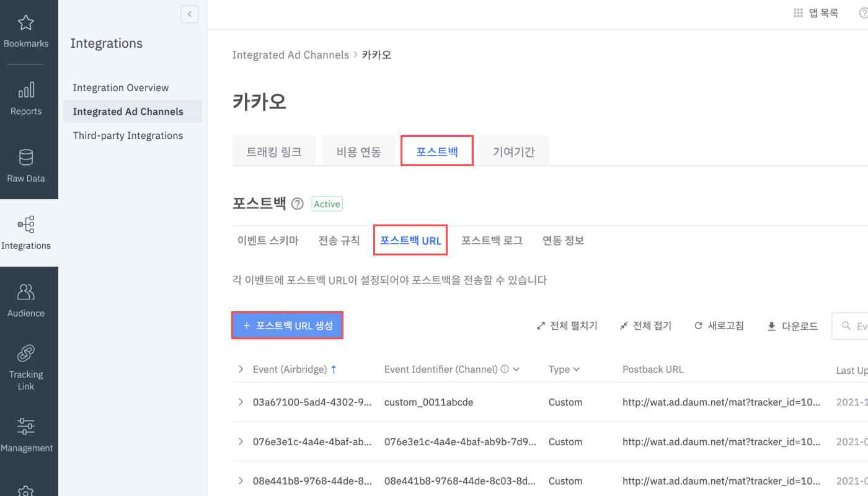Expand row 08e441b8-9768-44de-8...
This screenshot has height=496, width=868.
point(241,480)
